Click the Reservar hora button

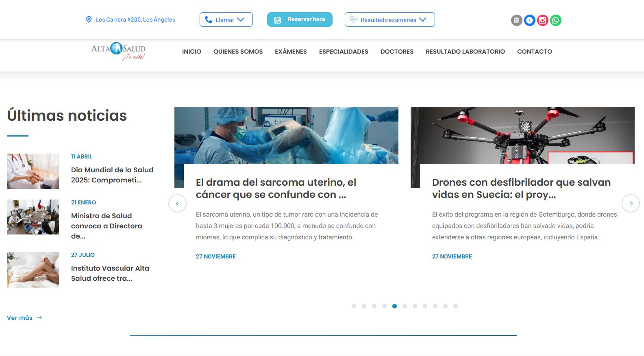point(300,20)
